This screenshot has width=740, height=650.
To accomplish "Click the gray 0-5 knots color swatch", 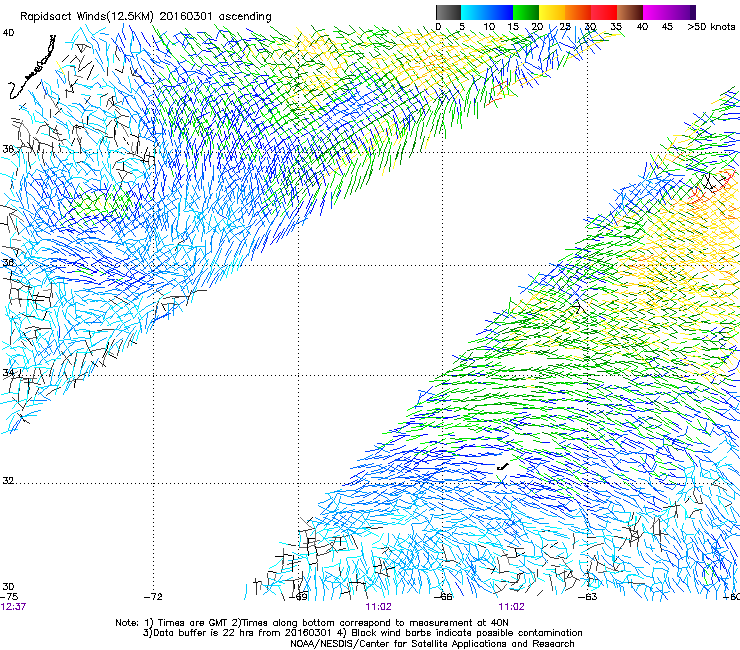I will point(448,12).
